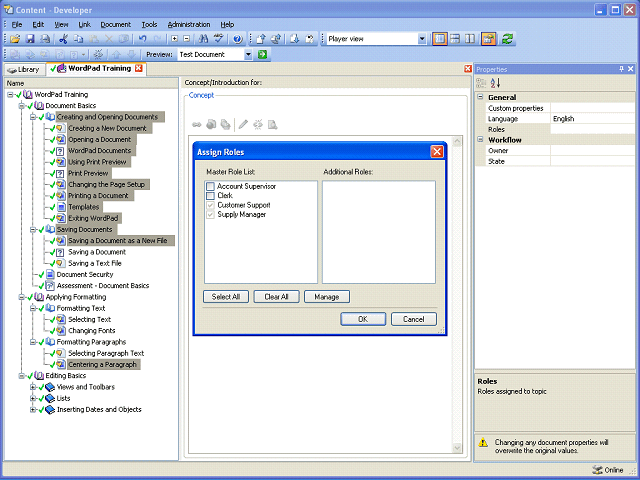
Task: Click the Language property value English
Action: 592,119
